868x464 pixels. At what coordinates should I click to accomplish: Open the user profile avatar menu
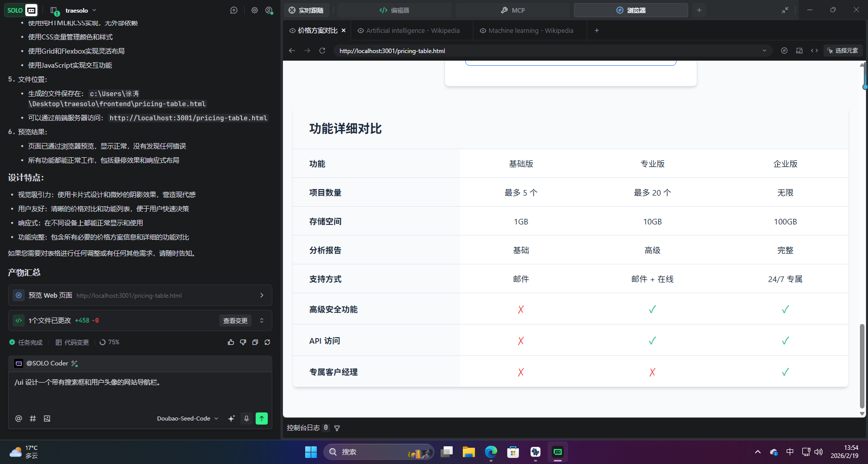269,10
